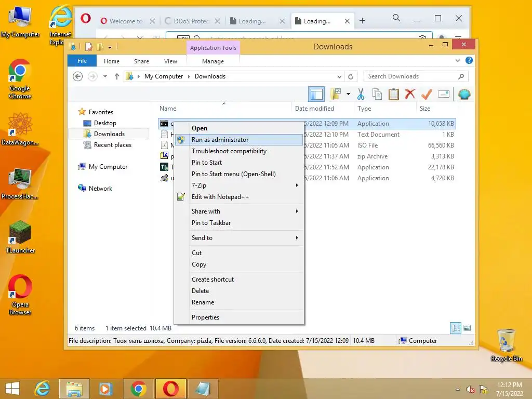This screenshot has width=532, height=399.
Task: Click the Copy toolbar icon
Action: [x=377, y=94]
